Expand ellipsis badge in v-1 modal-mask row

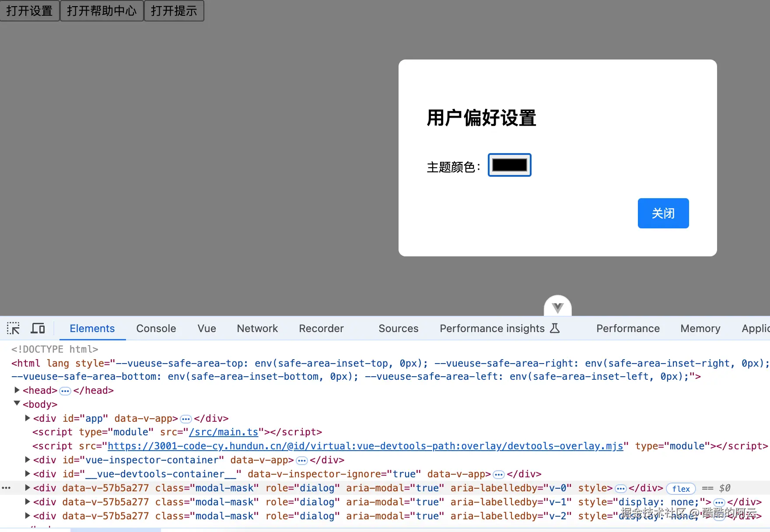[x=719, y=502]
